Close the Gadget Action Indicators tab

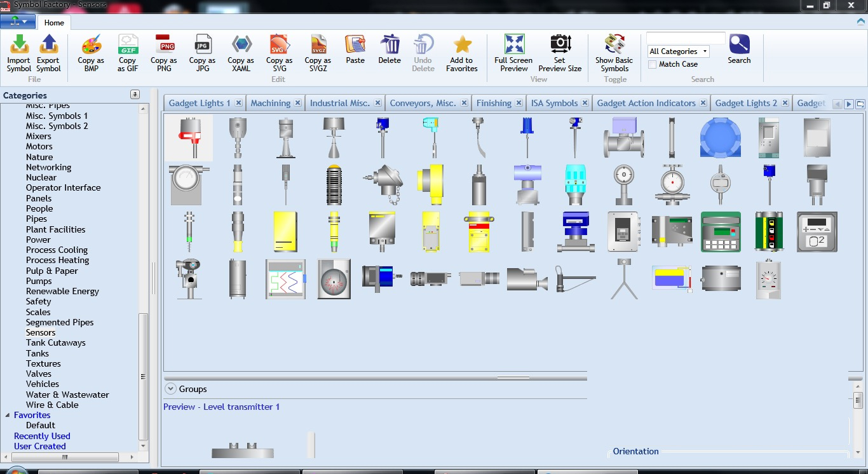pyautogui.click(x=703, y=103)
